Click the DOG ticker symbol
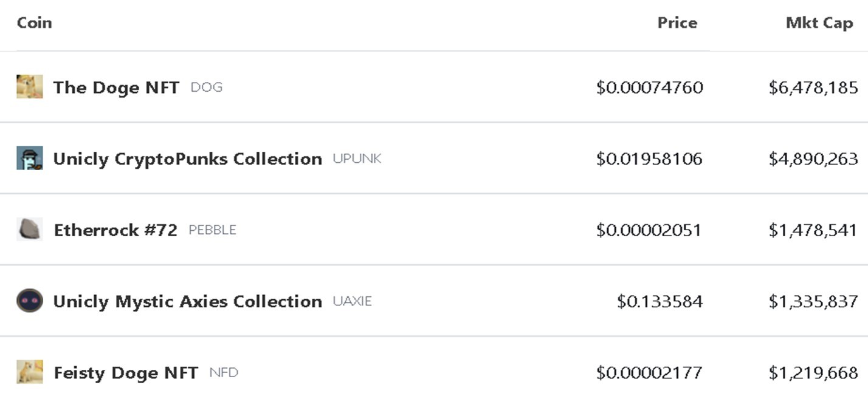Screen dimensions: 868x399 pyautogui.click(x=207, y=87)
